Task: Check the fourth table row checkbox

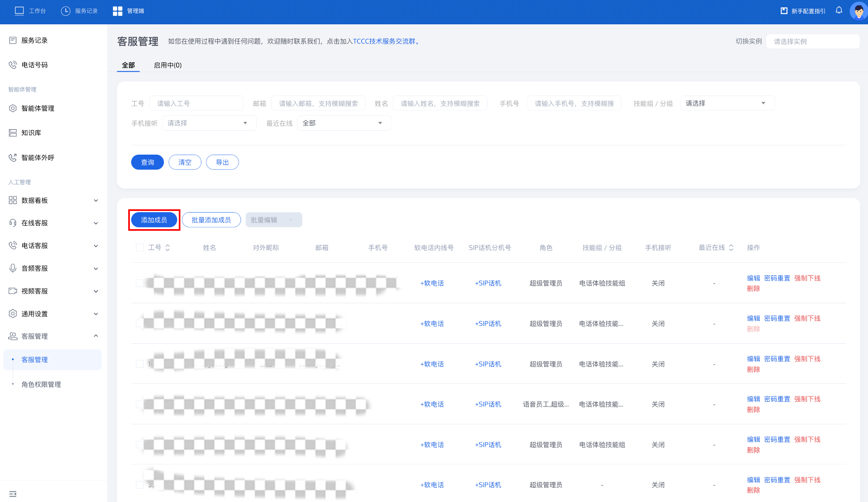Action: 140,404
